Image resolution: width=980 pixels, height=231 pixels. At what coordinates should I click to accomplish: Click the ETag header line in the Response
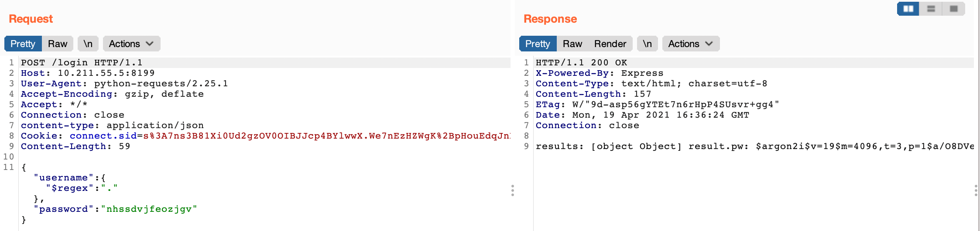[657, 105]
